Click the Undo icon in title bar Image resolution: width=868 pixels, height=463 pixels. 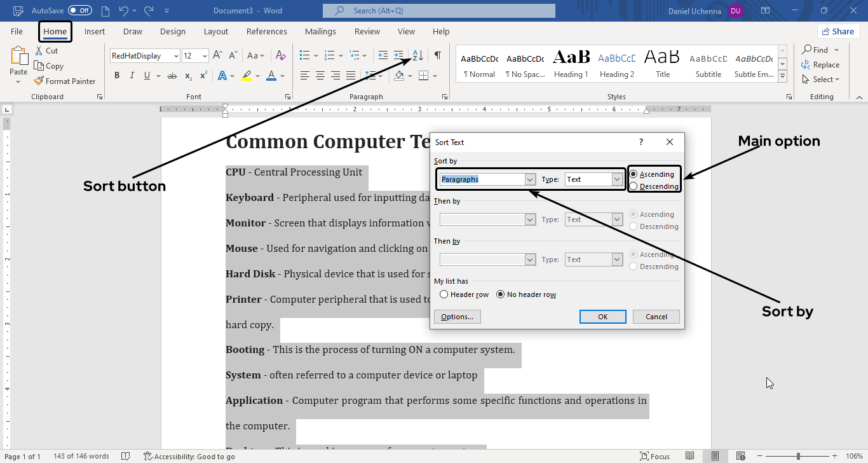[x=123, y=11]
